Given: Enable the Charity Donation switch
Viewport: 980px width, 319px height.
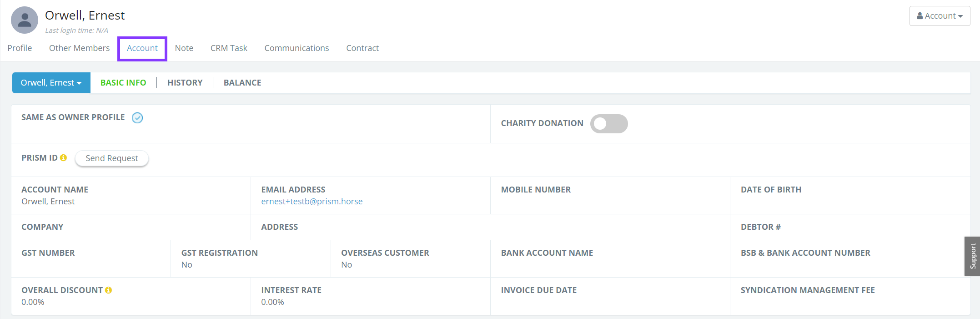Looking at the screenshot, I should point(608,124).
